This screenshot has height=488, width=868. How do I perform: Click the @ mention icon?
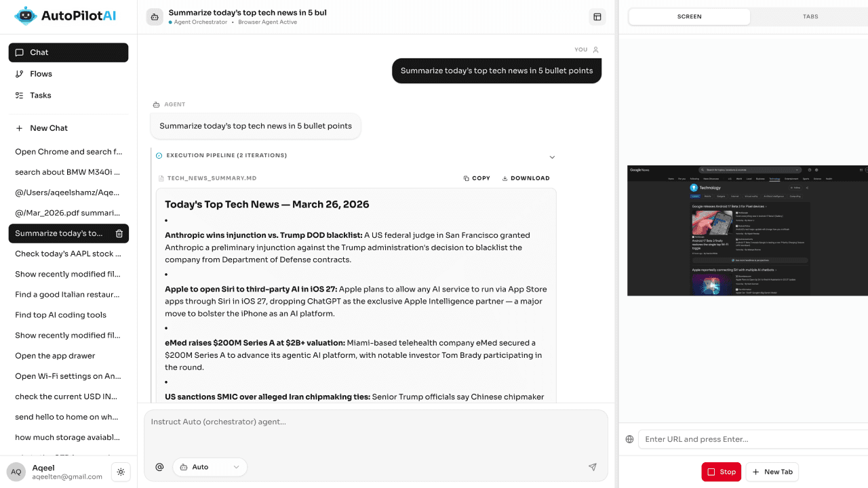[x=160, y=467]
